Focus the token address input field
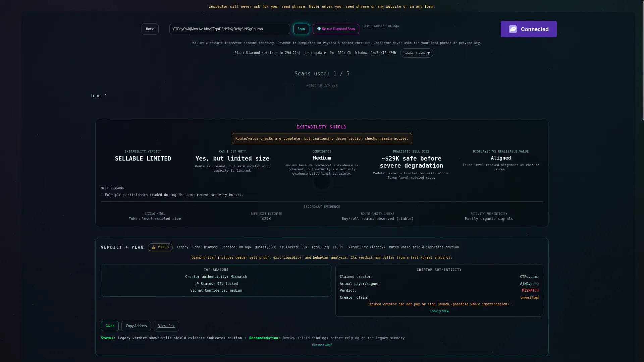 click(x=229, y=29)
